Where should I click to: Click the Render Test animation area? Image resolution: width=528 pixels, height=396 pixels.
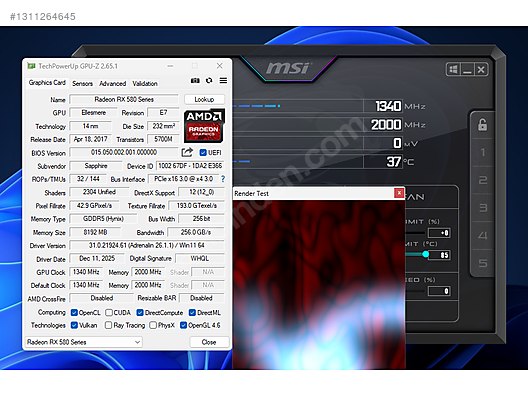319,285
